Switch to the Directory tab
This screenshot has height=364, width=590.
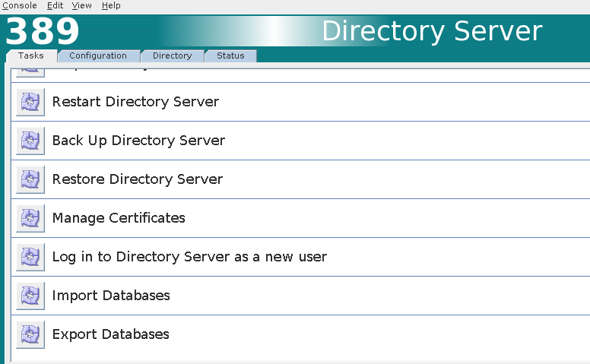coord(173,55)
